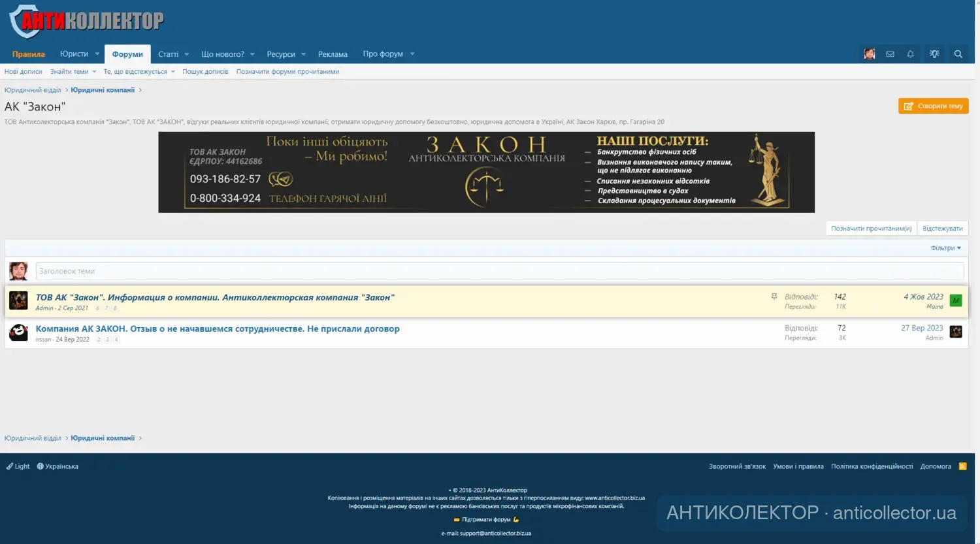Screen dimensions: 980x544
Task: Enable watching via Відстежувати
Action: pyautogui.click(x=943, y=228)
